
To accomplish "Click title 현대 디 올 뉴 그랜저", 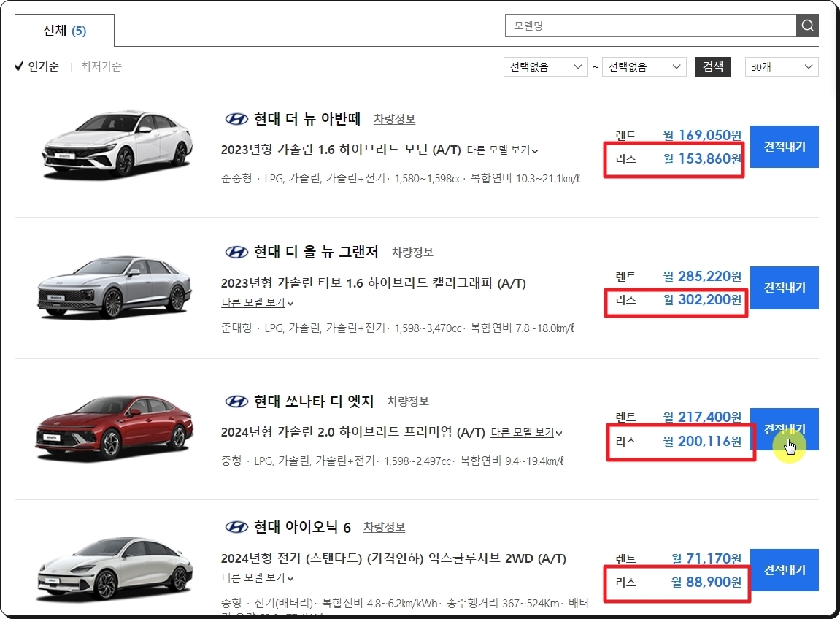I will point(316,252).
